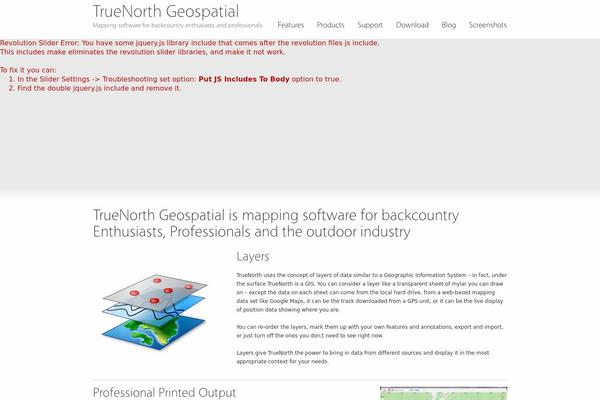Open the Download page
Image resolution: width=600 pixels, height=400 pixels.
[x=412, y=25]
